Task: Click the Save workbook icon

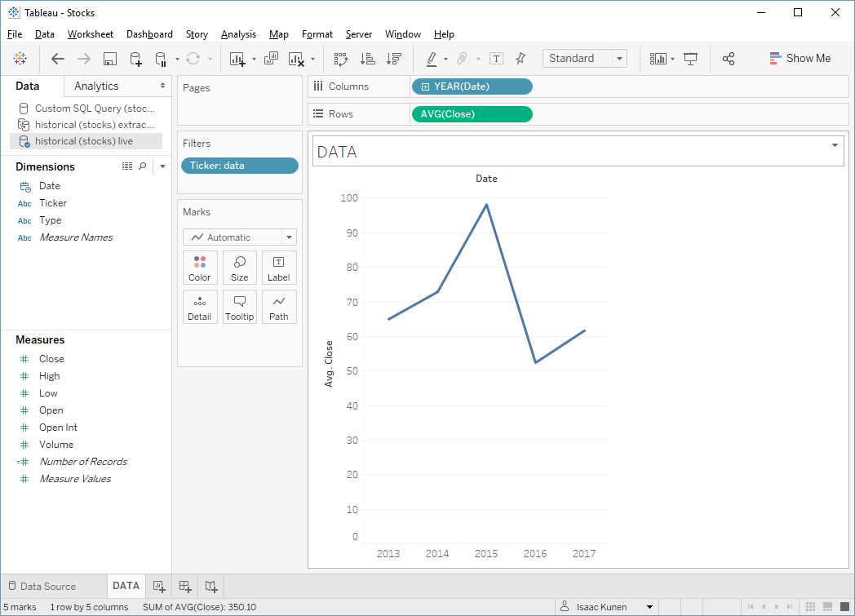Action: 110,59
